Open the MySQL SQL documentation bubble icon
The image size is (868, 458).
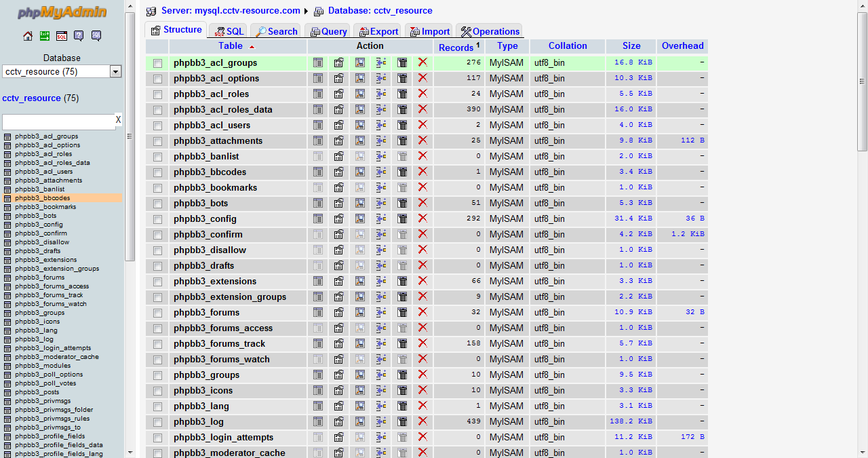[96, 36]
